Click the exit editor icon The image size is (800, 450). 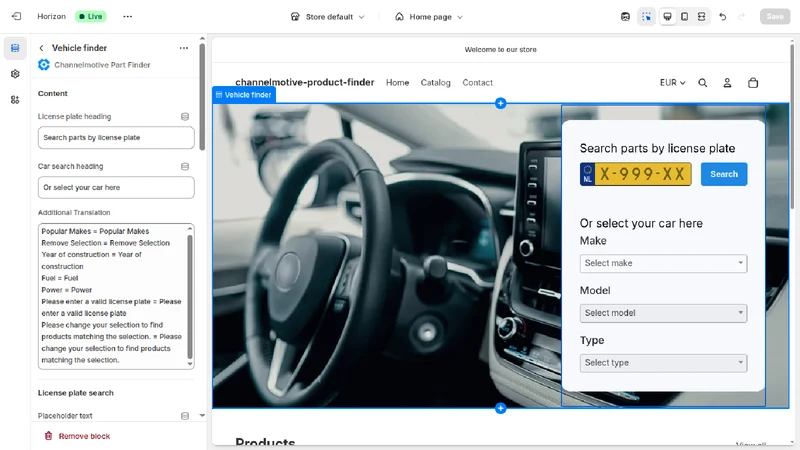[16, 16]
